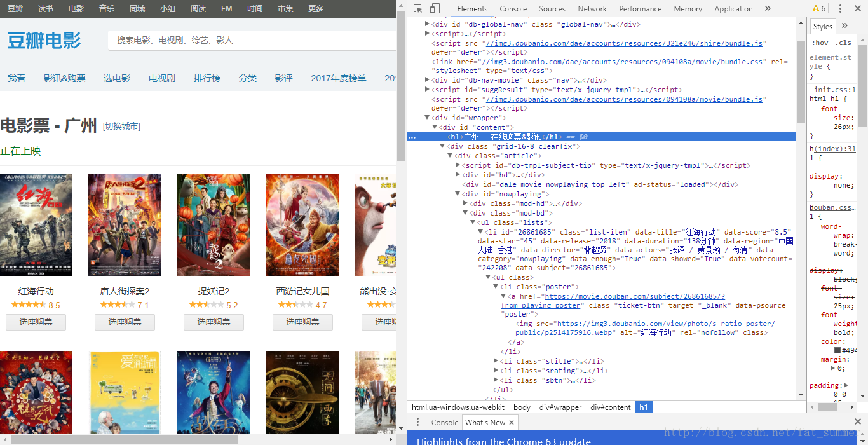Expand the div#hd node
This screenshot has height=445, width=868.
click(458, 175)
